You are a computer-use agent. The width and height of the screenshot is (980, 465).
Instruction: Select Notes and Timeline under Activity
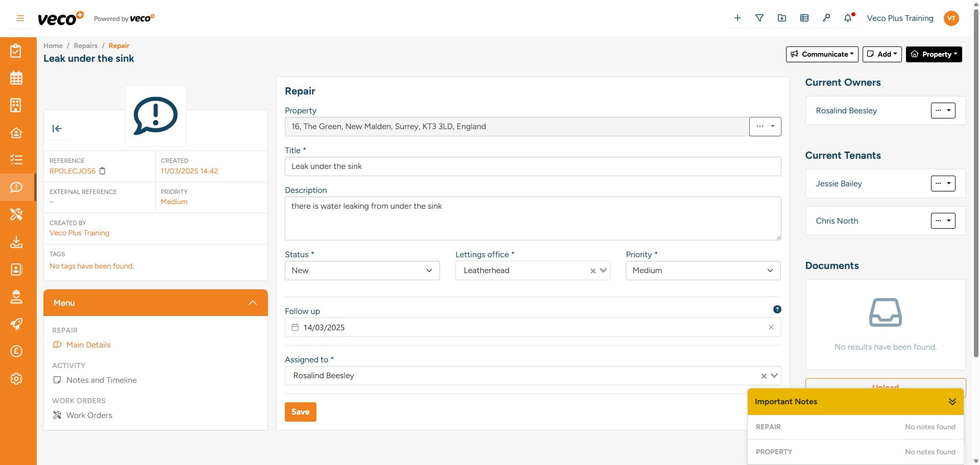[101, 380]
